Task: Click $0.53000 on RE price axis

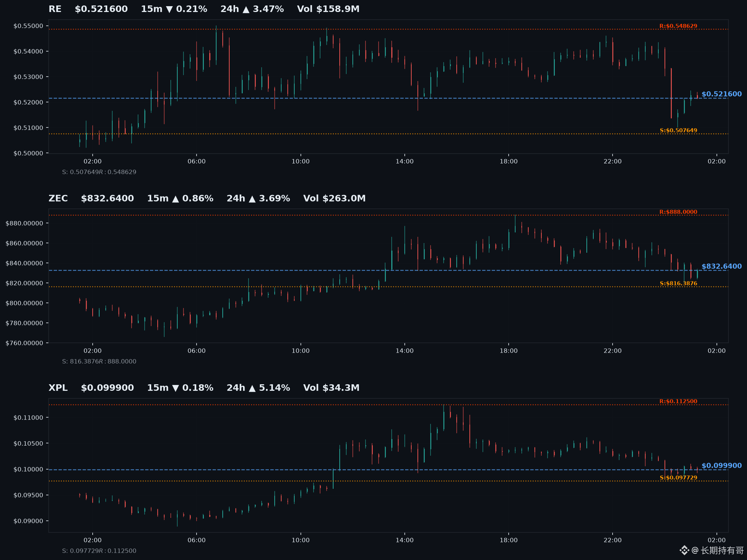Action: point(28,77)
